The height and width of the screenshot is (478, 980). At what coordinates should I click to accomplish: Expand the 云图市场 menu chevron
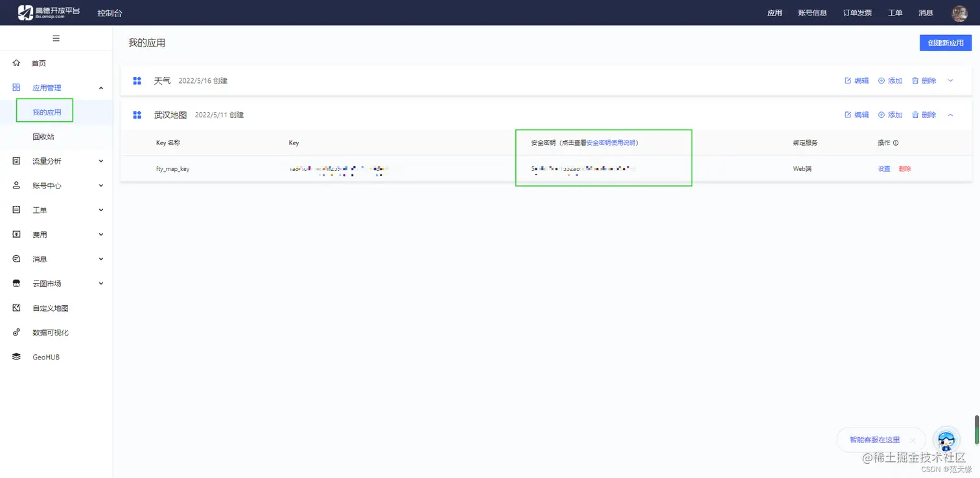click(100, 283)
